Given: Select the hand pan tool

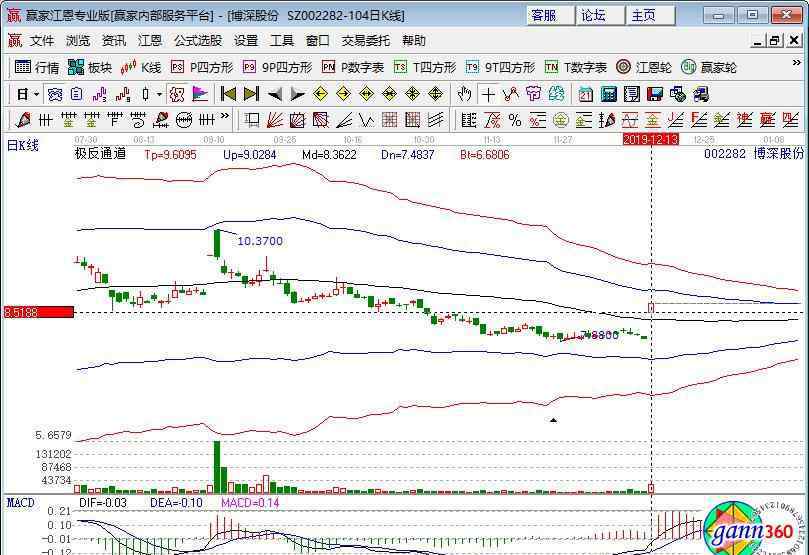Looking at the screenshot, I should pyautogui.click(x=465, y=94).
